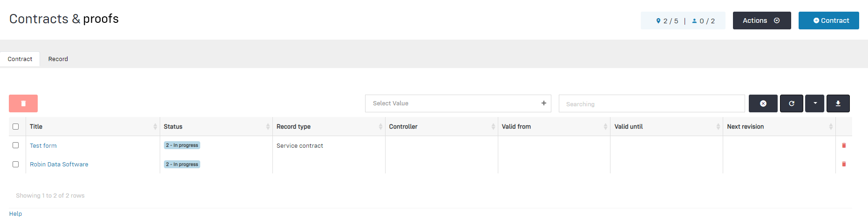This screenshot has height=220, width=868.
Task: Delete Robin Data Software row via trash icon
Action: (x=844, y=164)
